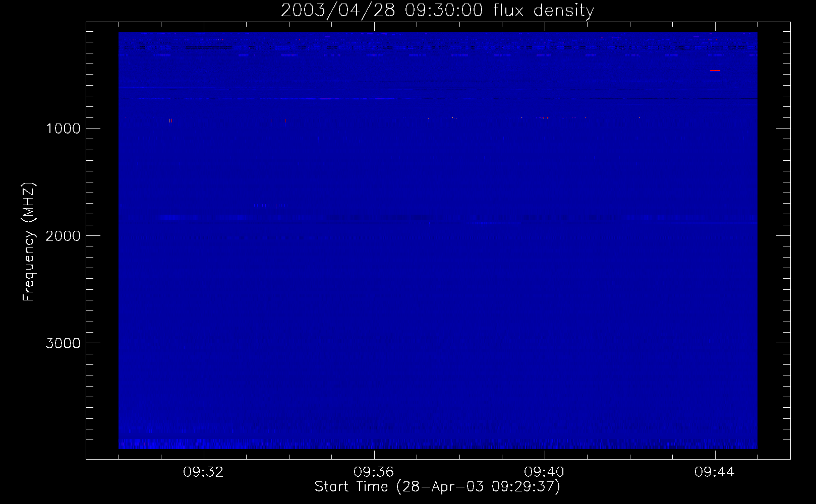
Task: Click the 09:32 time tick label
Action: coord(203,472)
